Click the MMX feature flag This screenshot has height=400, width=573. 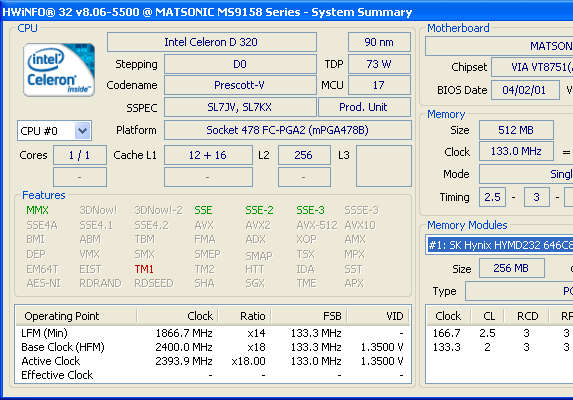click(x=37, y=210)
